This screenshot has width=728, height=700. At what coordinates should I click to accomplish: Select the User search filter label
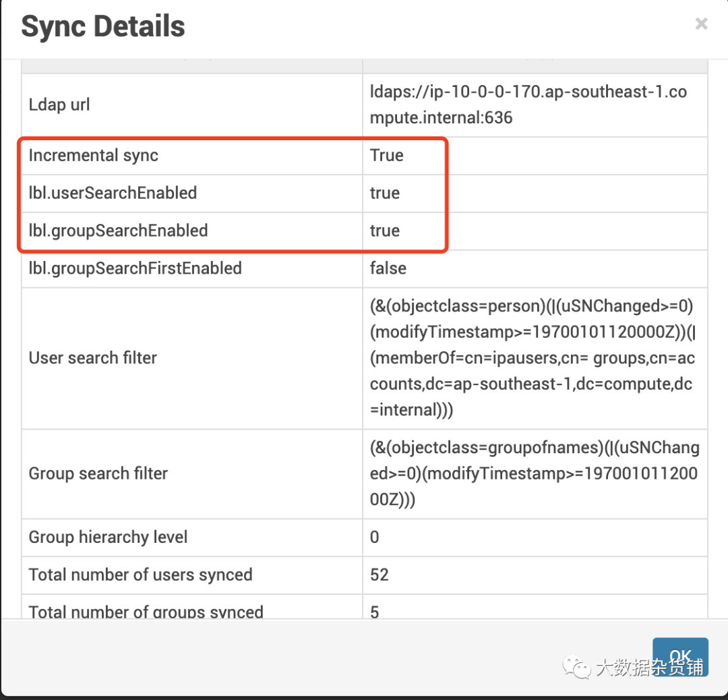pos(92,357)
